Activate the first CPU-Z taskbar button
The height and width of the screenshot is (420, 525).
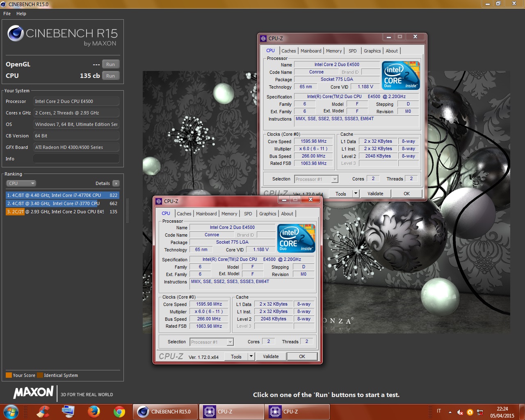232,411
